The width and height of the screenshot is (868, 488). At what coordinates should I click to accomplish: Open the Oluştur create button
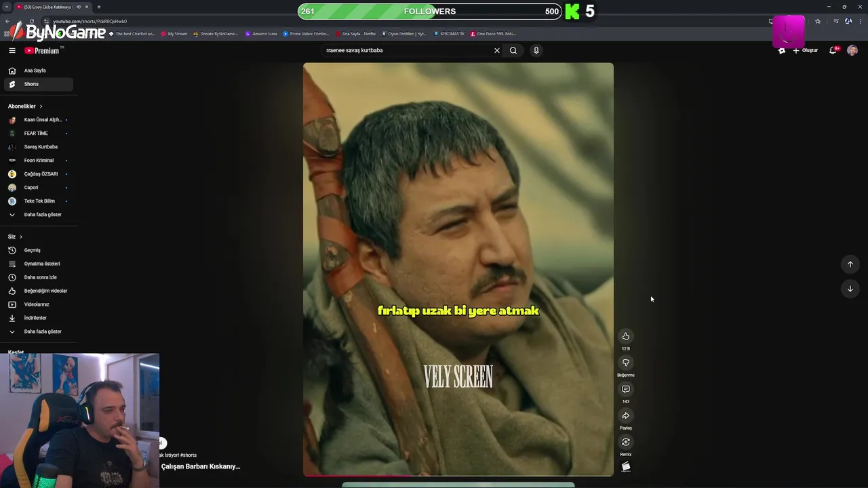coord(806,50)
